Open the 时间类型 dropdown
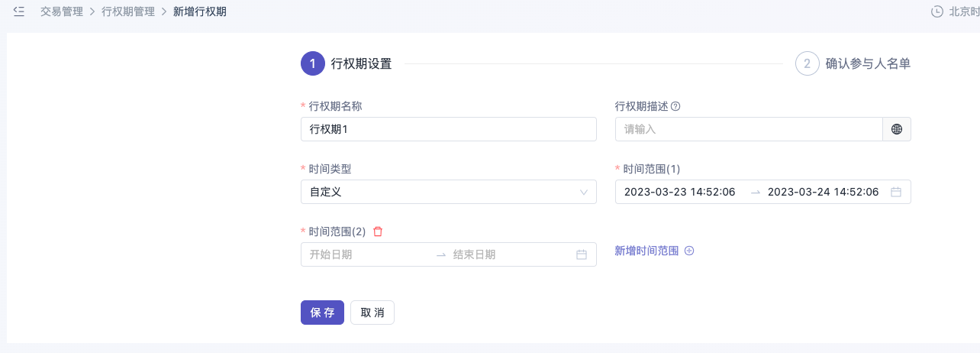 point(449,192)
